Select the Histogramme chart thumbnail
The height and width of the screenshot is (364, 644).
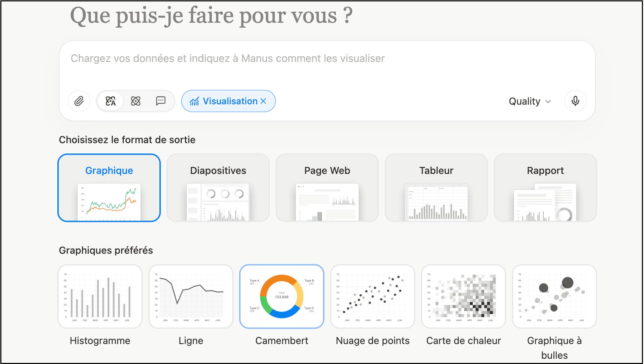click(100, 296)
